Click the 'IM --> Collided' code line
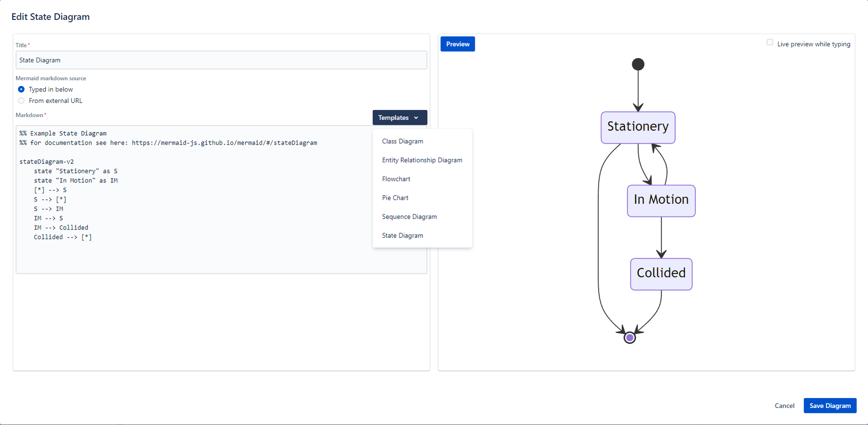The width and height of the screenshot is (868, 425). click(61, 228)
